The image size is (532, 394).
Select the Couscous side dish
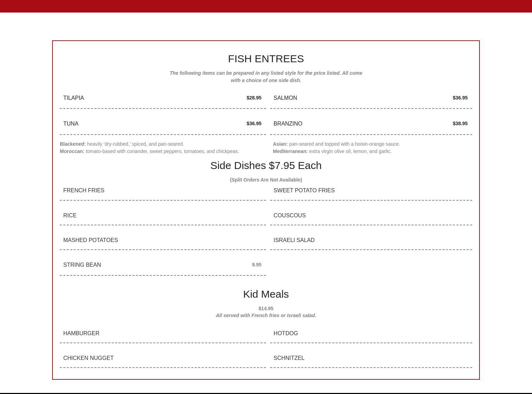289,216
